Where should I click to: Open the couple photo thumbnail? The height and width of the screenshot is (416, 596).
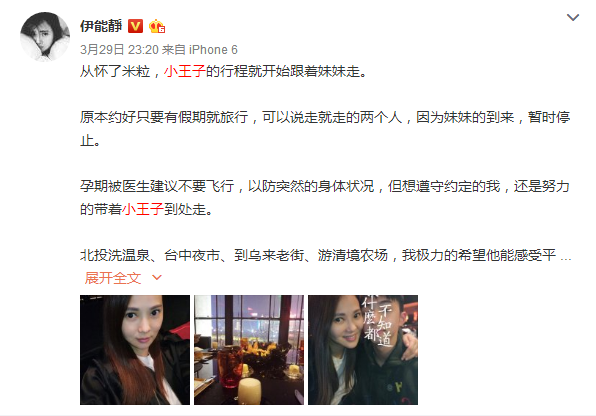click(363, 350)
